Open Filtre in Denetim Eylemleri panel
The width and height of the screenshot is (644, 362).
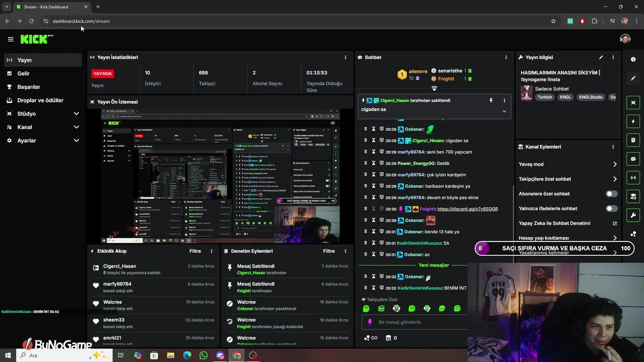tap(329, 251)
